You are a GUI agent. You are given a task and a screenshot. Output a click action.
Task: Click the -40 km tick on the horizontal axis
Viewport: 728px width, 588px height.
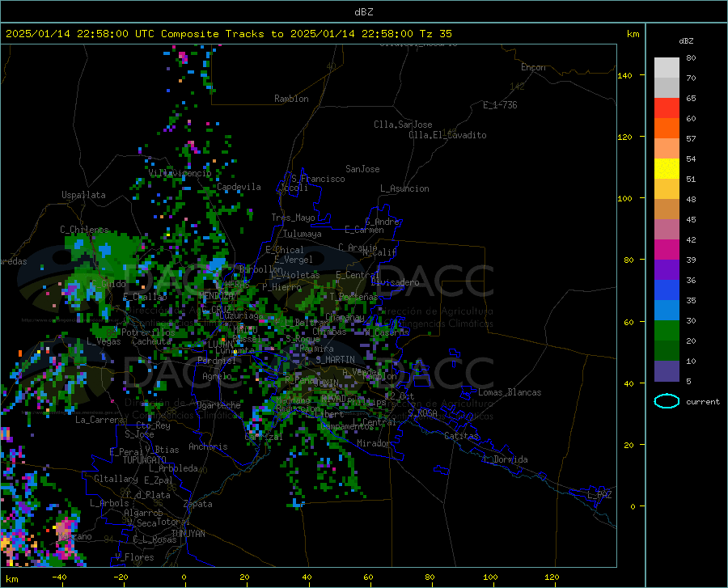coord(59,577)
